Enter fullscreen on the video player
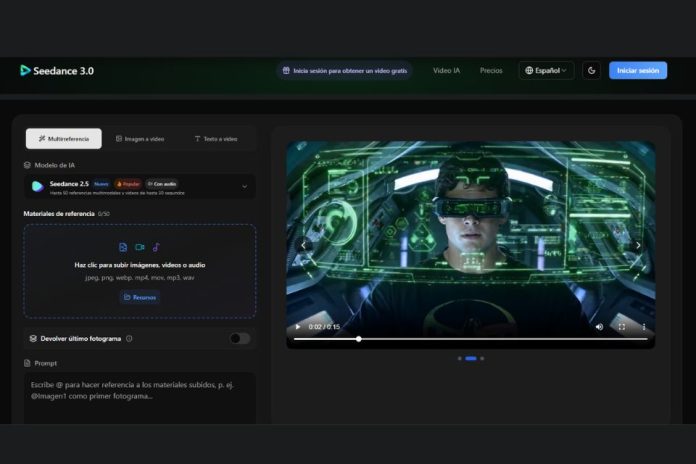The width and height of the screenshot is (696, 464). point(621,327)
